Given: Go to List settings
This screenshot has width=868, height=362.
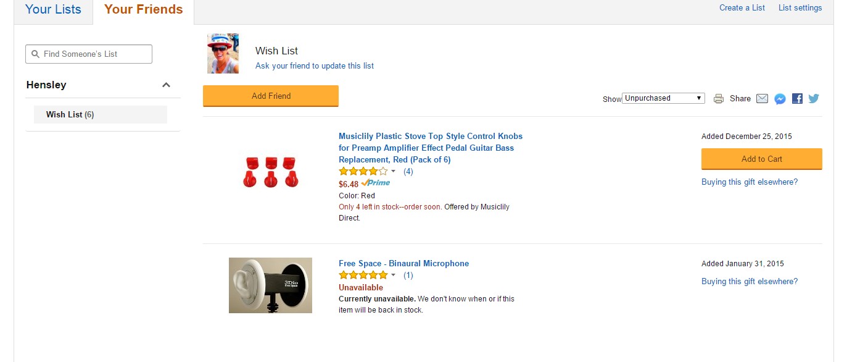Looking at the screenshot, I should pos(800,8).
